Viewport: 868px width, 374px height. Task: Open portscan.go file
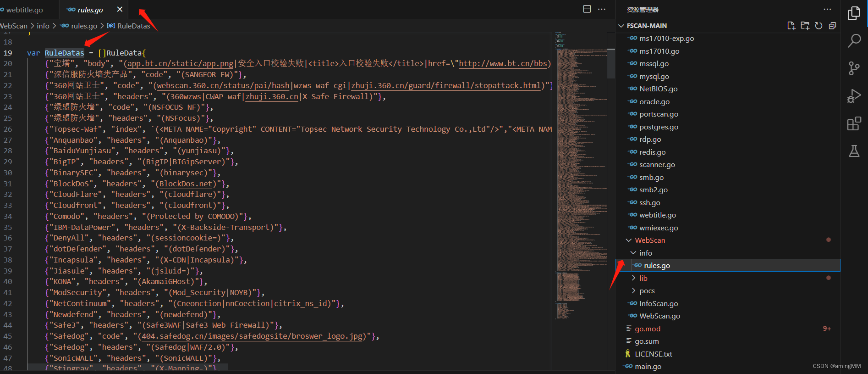pyautogui.click(x=659, y=114)
